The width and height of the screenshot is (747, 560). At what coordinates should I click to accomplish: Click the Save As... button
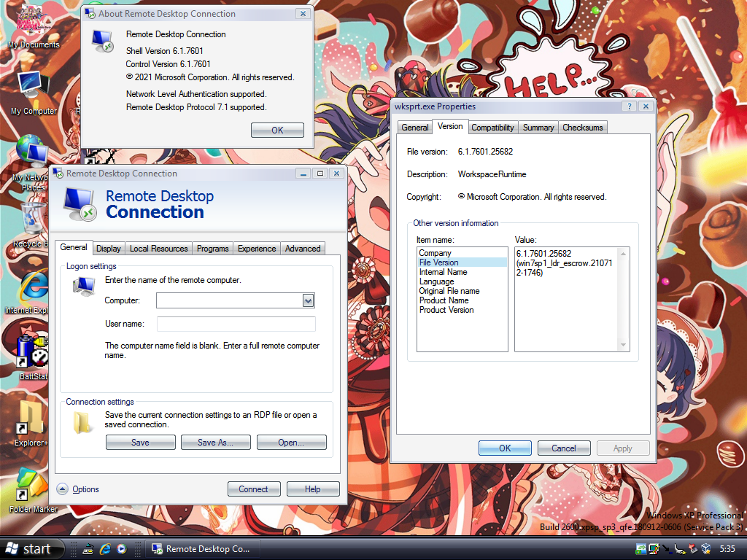click(x=215, y=443)
